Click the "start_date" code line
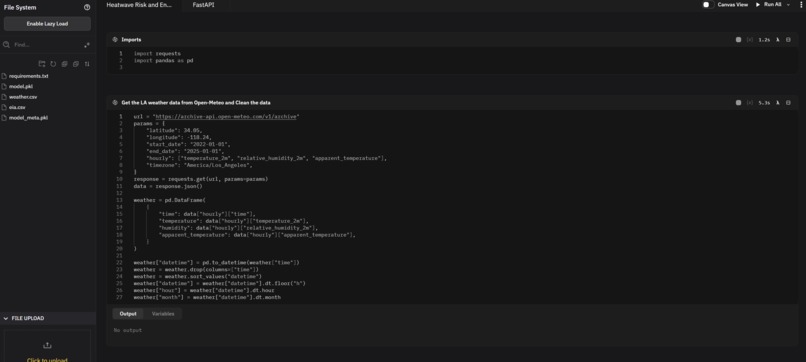The height and width of the screenshot is (362, 806). (x=189, y=144)
